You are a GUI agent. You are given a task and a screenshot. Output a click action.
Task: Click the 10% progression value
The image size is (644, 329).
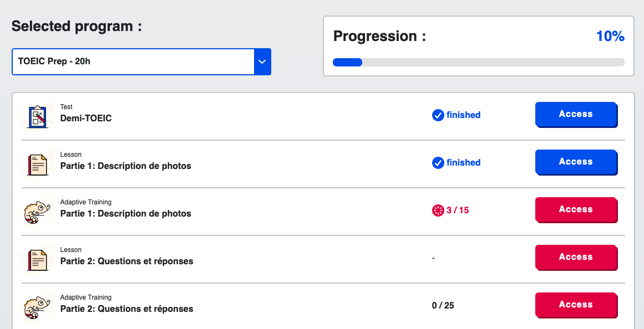(x=610, y=37)
